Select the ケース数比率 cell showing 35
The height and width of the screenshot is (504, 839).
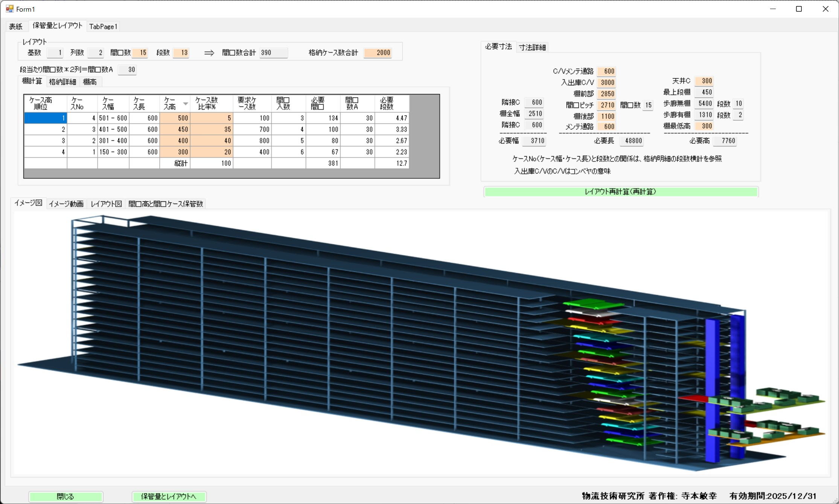click(x=212, y=129)
